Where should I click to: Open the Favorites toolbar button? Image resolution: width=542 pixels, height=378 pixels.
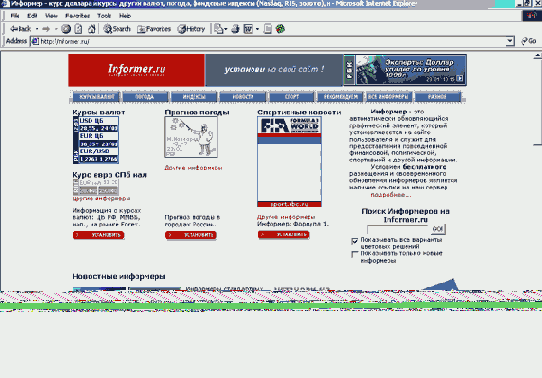pos(154,29)
